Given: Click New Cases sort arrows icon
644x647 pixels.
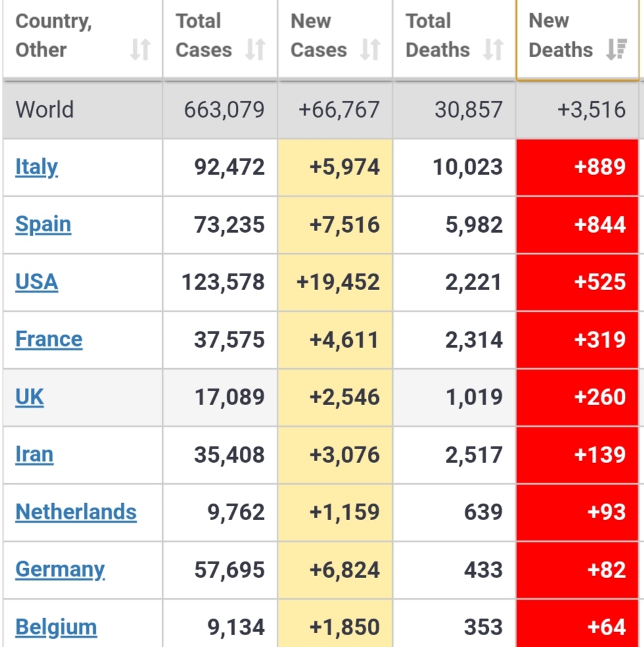Looking at the screenshot, I should tap(370, 50).
